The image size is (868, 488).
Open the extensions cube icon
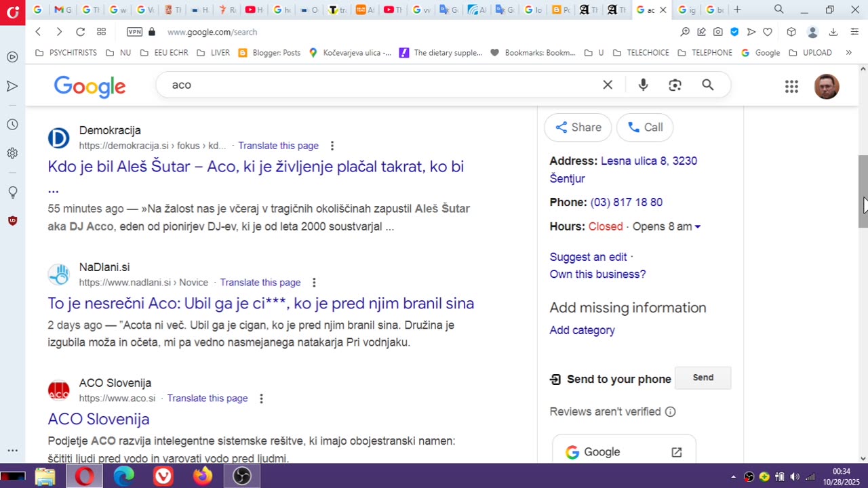coord(791,32)
